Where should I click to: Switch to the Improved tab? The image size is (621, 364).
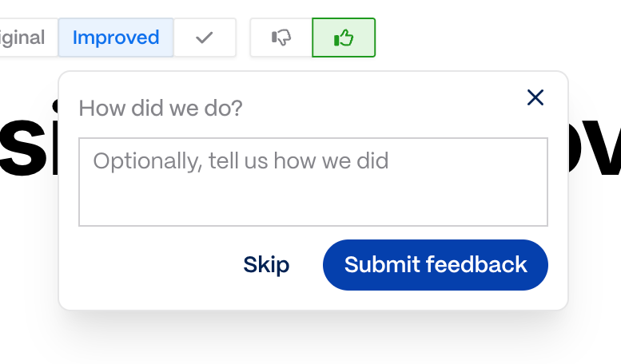(116, 38)
